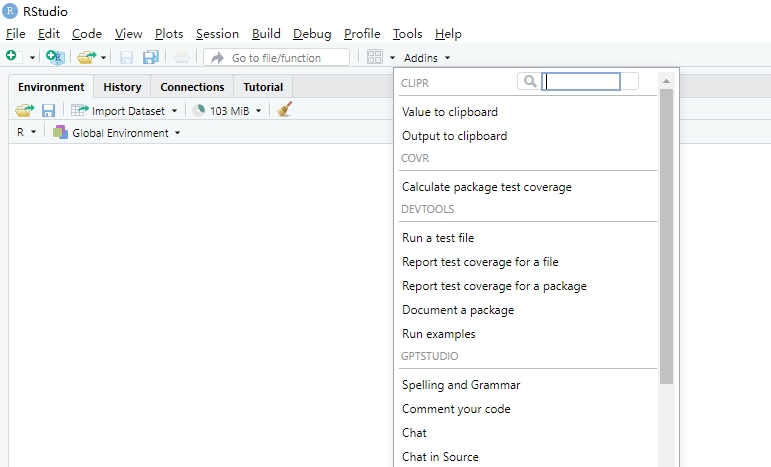Open the Debug menu

(312, 34)
